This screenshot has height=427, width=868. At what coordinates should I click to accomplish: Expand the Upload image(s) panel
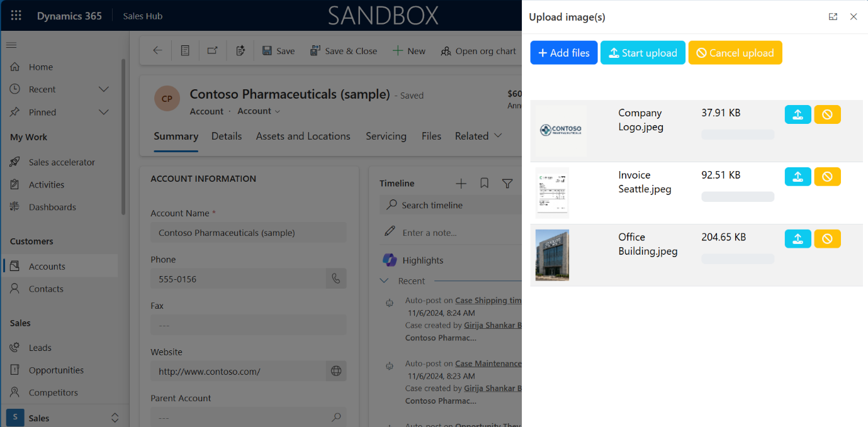[x=833, y=17]
